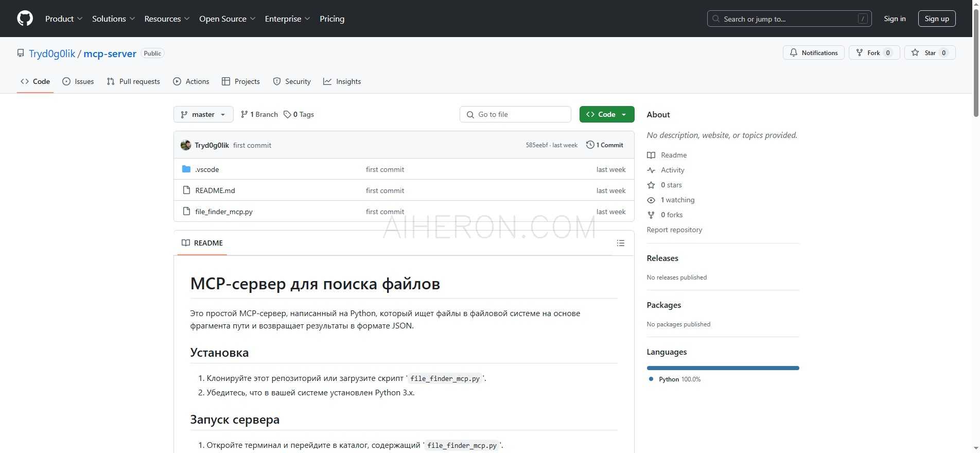This screenshot has width=980, height=453.
Task: Click the Tryd0g0lik avatar in commit row
Action: click(x=186, y=145)
